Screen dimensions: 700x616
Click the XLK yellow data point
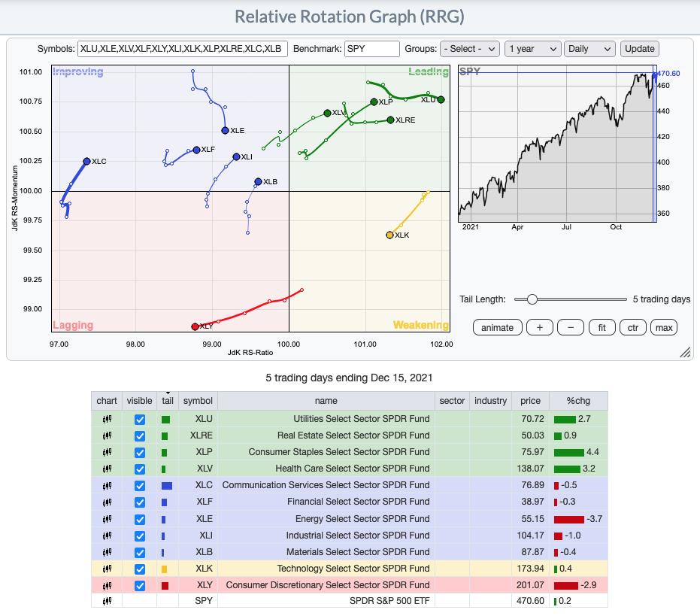click(x=389, y=235)
